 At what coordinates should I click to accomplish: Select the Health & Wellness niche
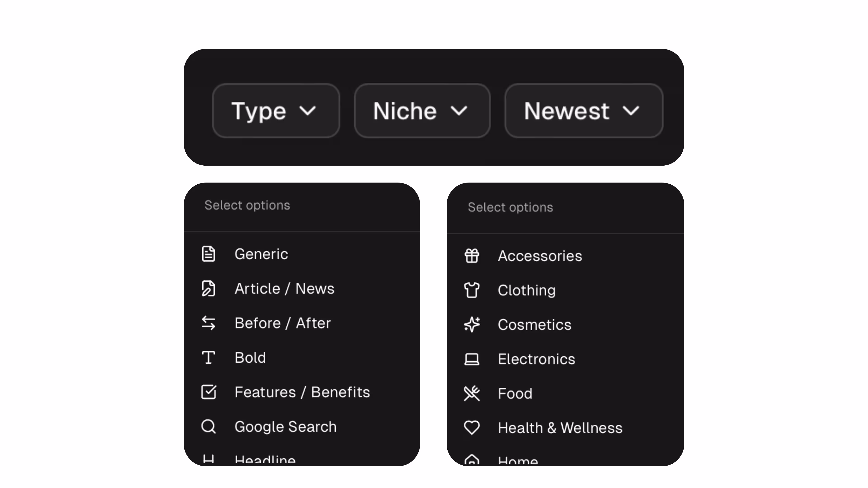(x=560, y=428)
